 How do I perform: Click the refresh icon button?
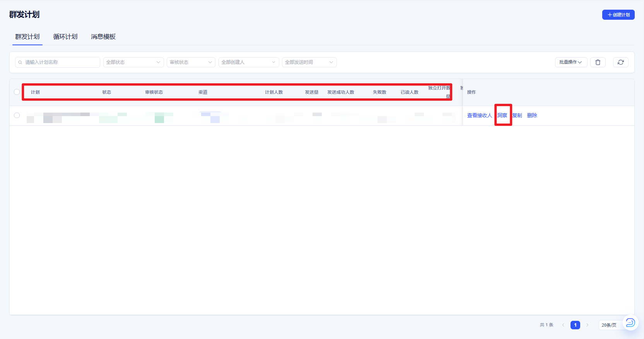[x=620, y=62]
